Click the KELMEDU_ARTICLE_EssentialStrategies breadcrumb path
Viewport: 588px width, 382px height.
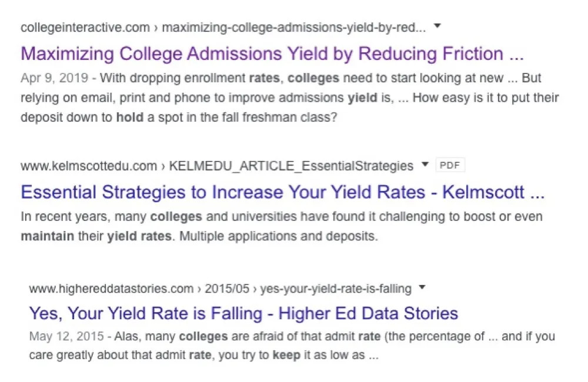(291, 166)
